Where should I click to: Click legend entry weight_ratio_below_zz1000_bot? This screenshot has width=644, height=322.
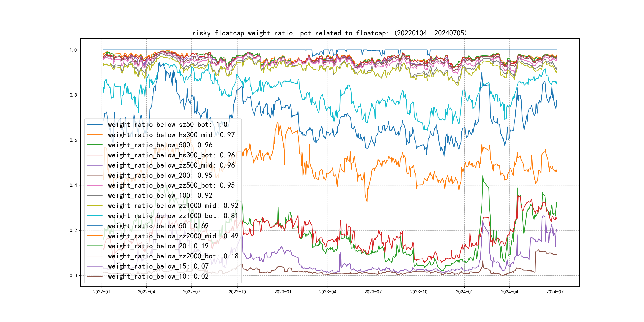coord(173,216)
